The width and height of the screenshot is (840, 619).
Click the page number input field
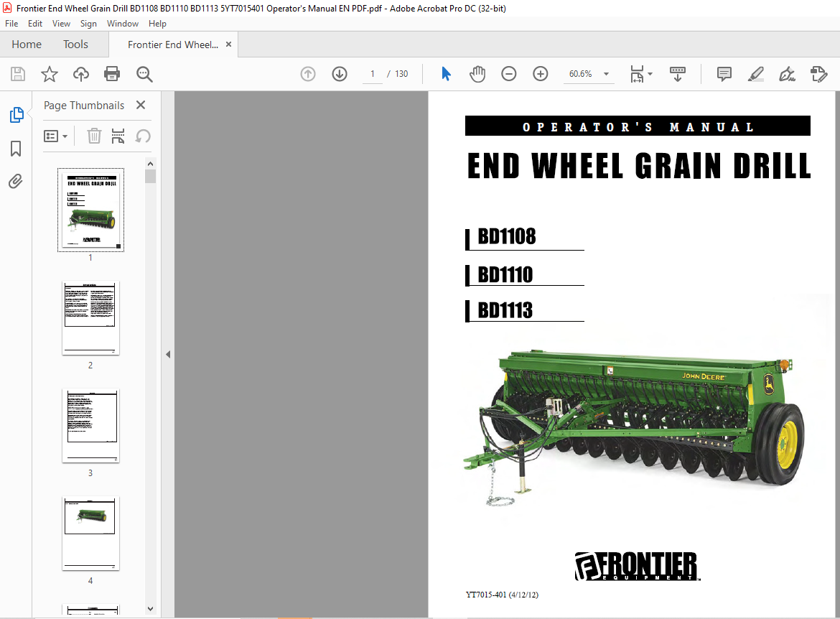[373, 74]
